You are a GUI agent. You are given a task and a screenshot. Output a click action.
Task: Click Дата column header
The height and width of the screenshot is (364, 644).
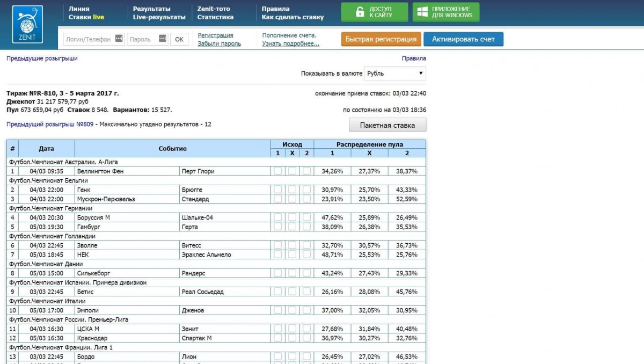[47, 149]
